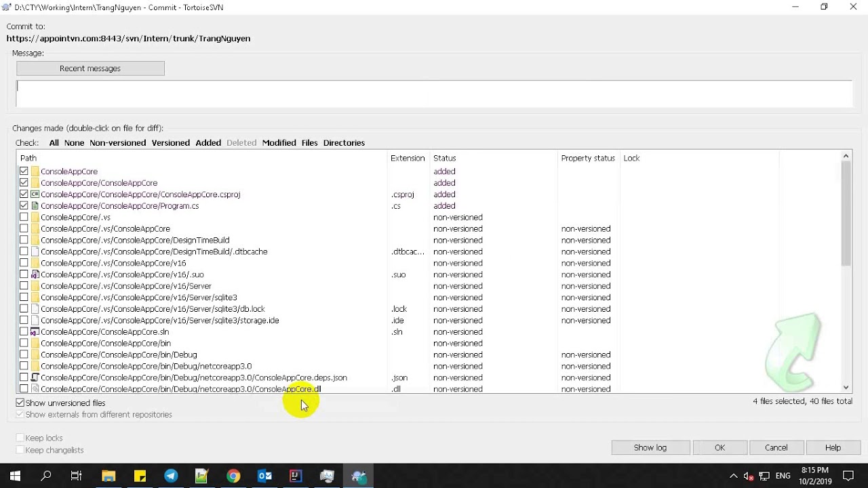The width and height of the screenshot is (868, 488).
Task: Click the db.lock file icon
Action: point(35,309)
